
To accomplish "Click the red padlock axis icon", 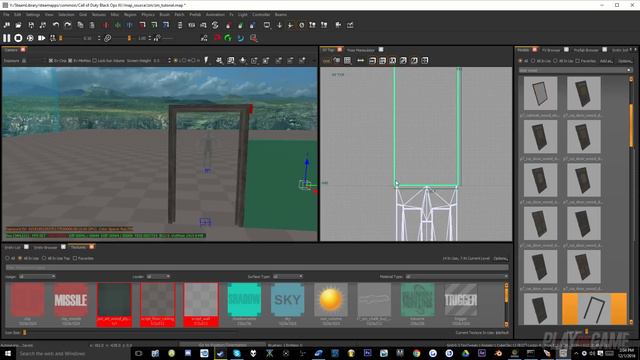I will [228, 25].
